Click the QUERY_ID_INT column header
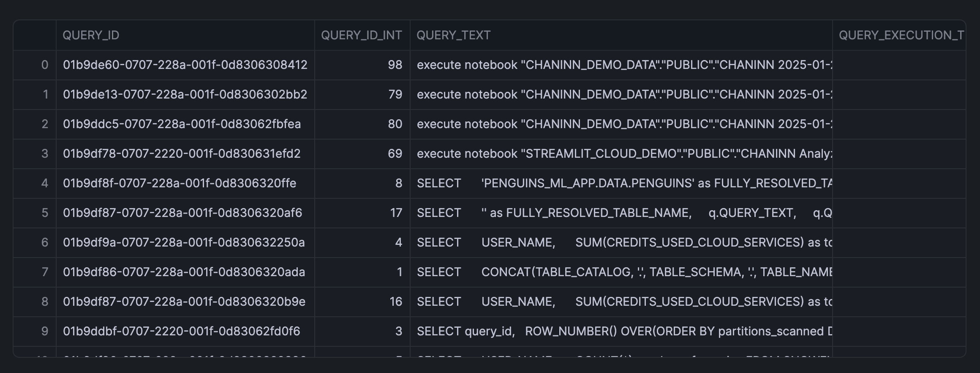This screenshot has height=373, width=980. [361, 35]
